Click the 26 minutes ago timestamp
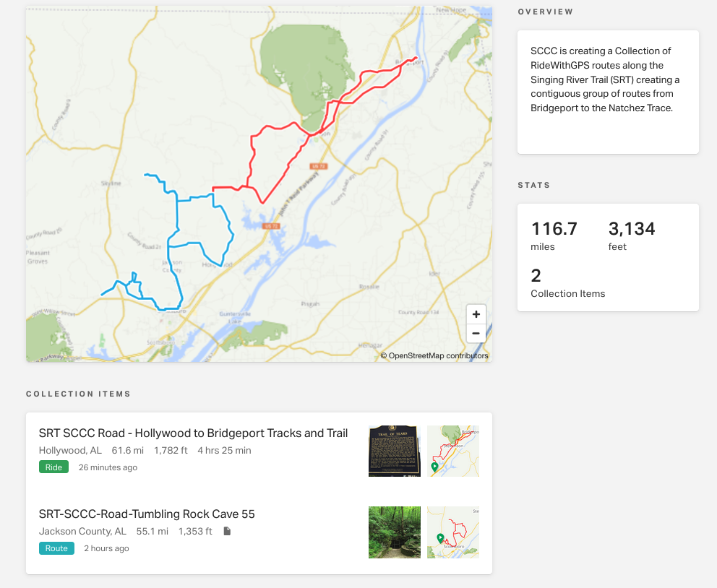 (x=108, y=467)
